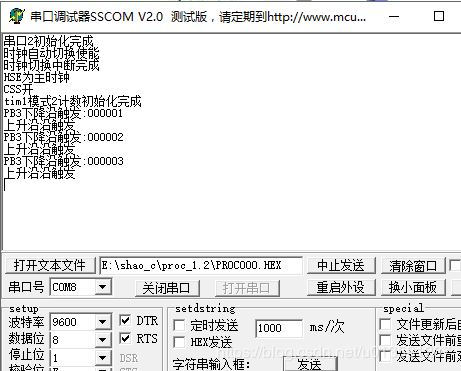461x371 pixels.
Task: Clear the receive window via 清除窗口
Action: click(x=413, y=266)
